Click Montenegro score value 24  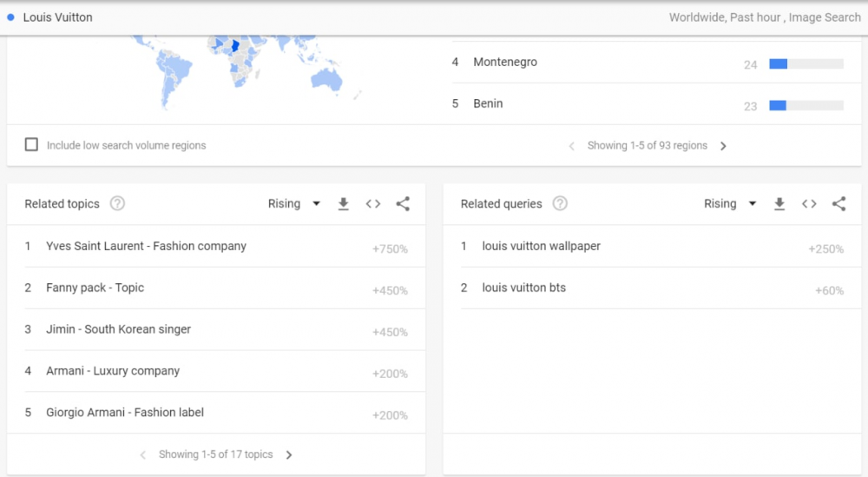[x=750, y=65]
